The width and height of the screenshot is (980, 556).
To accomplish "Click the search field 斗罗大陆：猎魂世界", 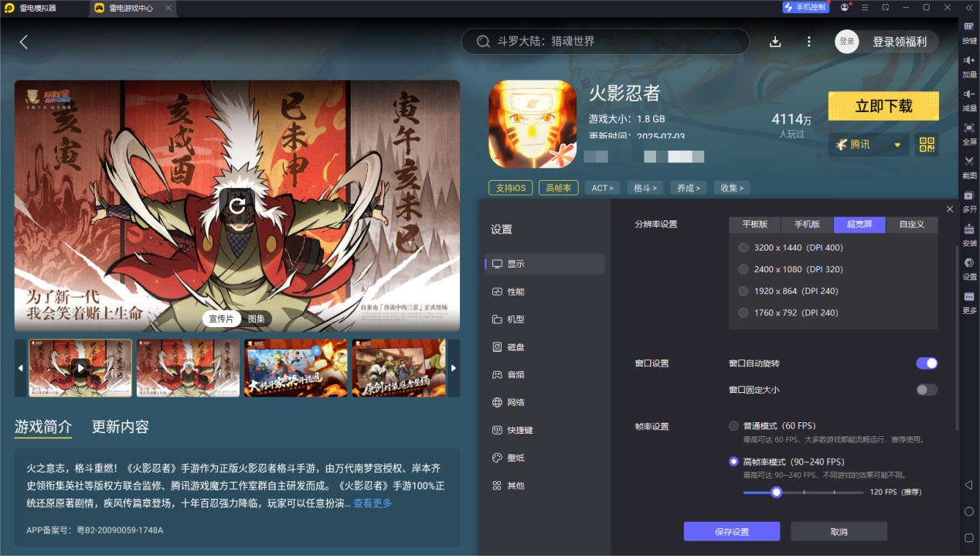I will click(605, 42).
